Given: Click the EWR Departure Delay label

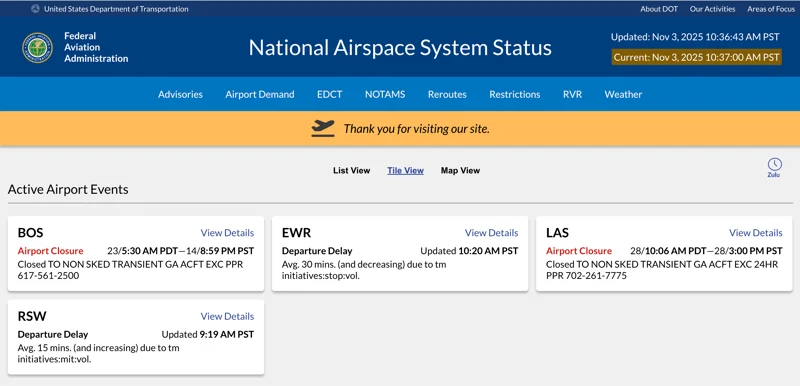Looking at the screenshot, I should (317, 251).
